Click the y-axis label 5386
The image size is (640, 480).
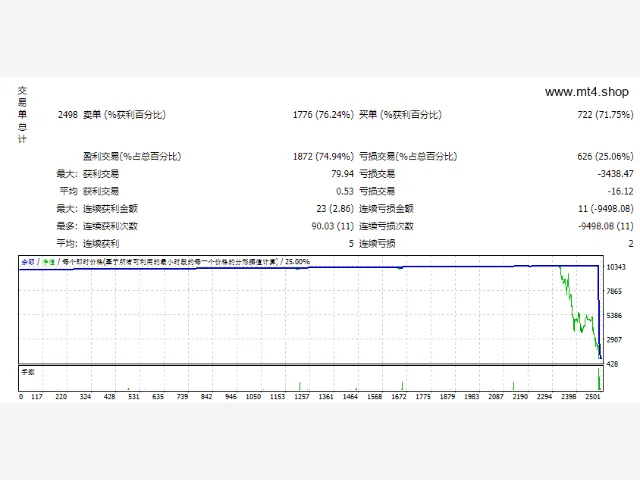614,316
